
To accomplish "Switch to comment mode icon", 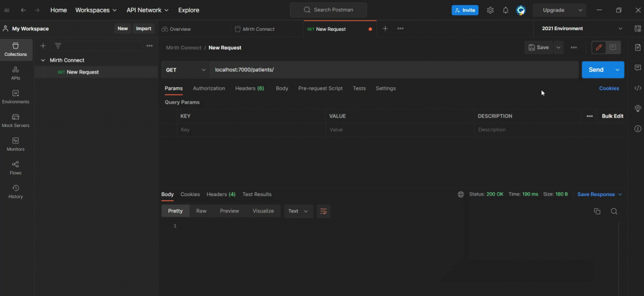I will coord(613,48).
